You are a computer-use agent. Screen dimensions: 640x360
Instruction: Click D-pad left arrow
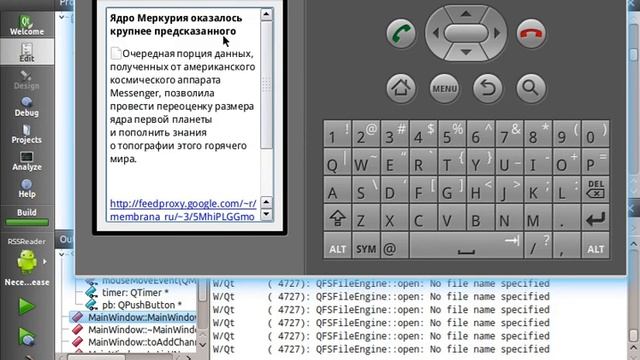coord(435,33)
